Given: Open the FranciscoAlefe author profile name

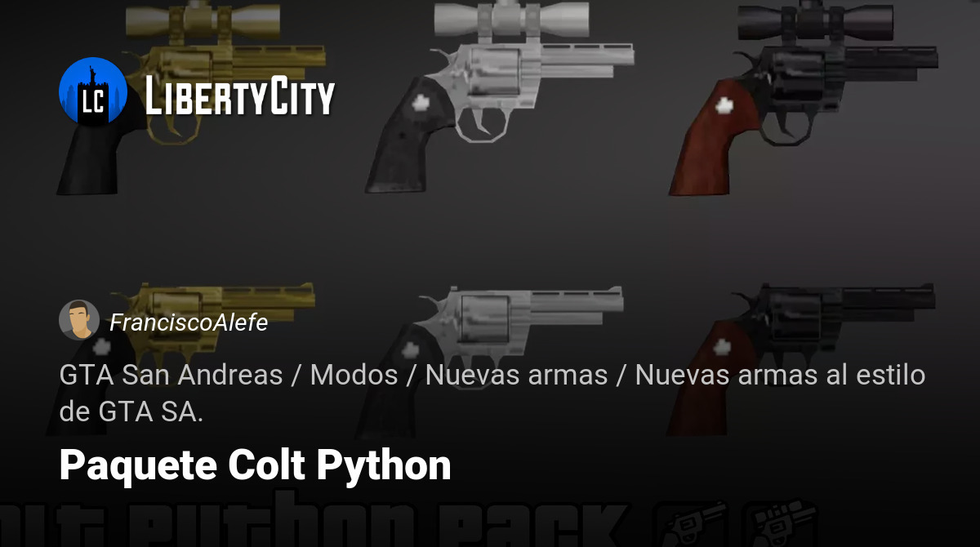Looking at the screenshot, I should 189,322.
